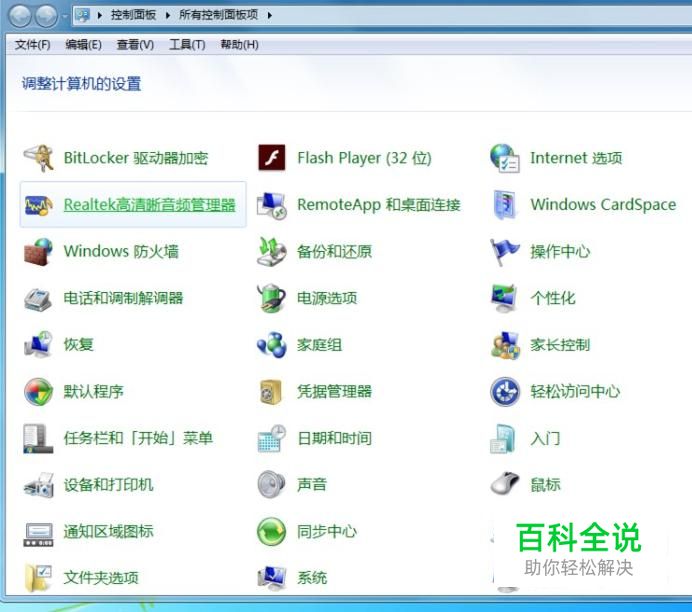Open 文件夹选项 text link
The height and width of the screenshot is (612, 692).
101,578
